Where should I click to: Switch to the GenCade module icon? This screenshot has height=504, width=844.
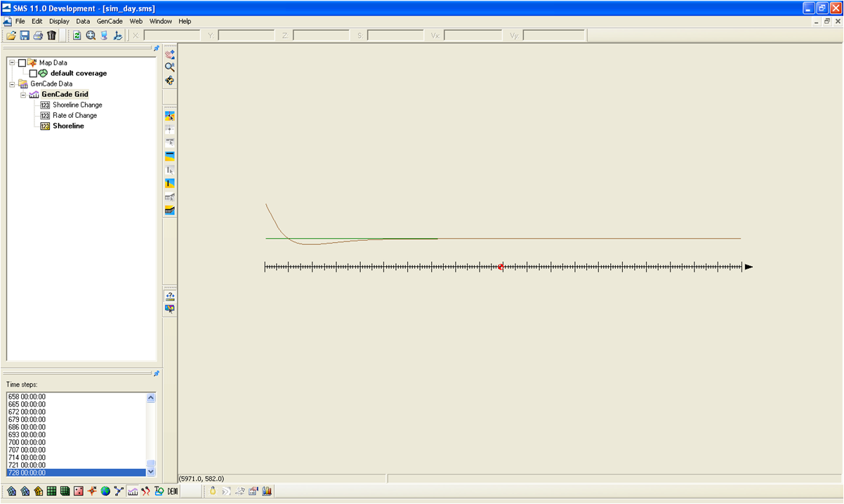132,491
